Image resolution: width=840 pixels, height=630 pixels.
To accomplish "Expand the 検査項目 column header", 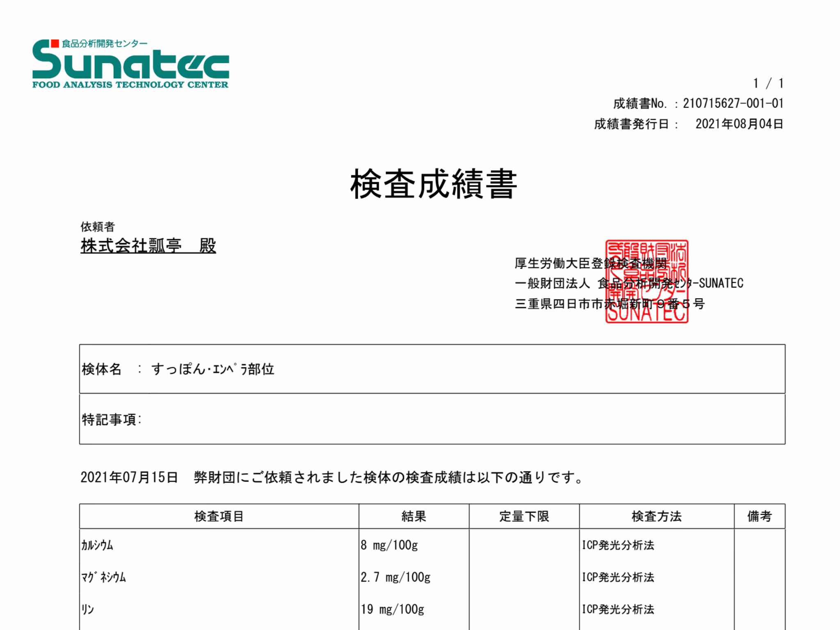I will click(219, 516).
